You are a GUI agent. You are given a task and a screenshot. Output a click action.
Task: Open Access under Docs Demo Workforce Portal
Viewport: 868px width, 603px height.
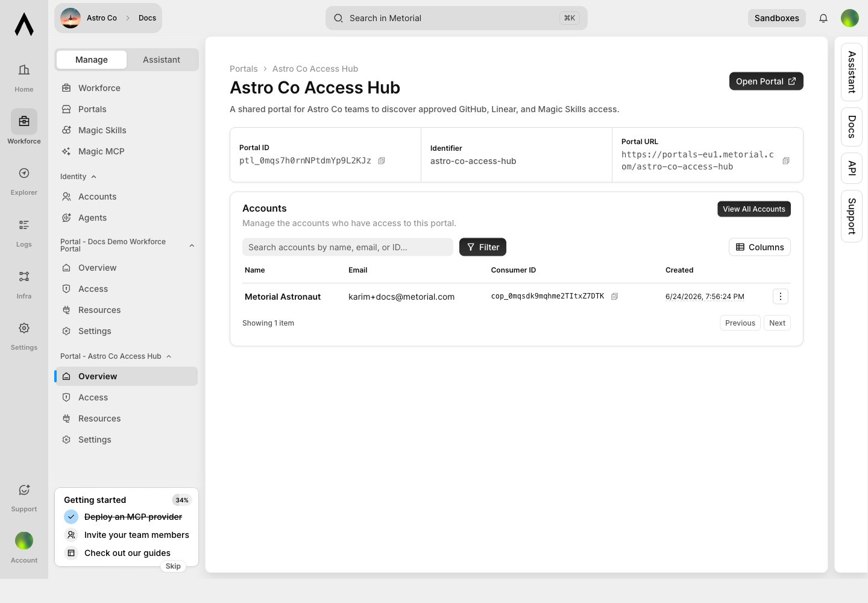(126, 289)
